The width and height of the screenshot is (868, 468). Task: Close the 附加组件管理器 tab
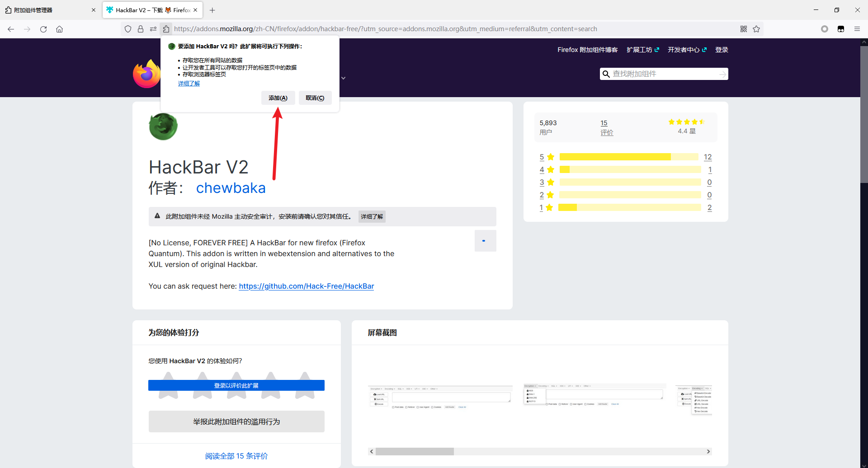coord(94,10)
